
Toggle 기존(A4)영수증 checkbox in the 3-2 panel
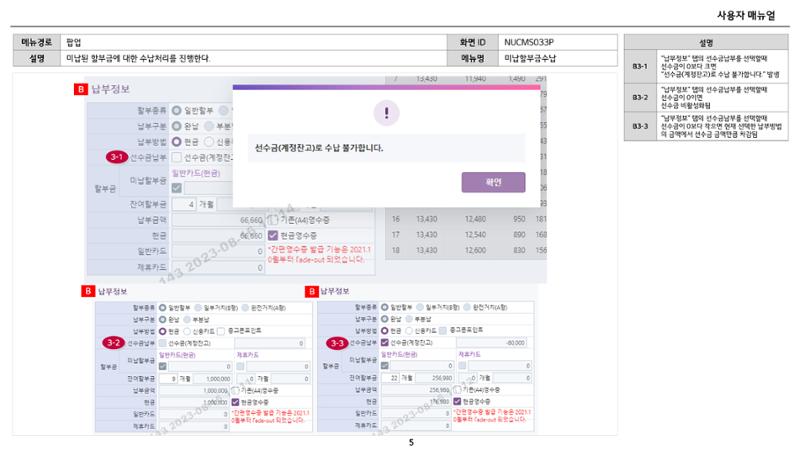[x=235, y=390]
